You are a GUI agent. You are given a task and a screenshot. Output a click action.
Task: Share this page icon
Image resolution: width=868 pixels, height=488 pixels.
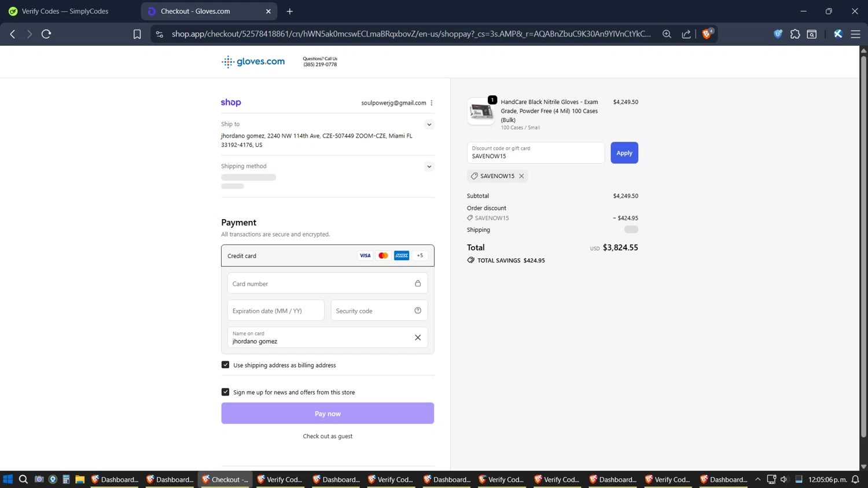[686, 34]
